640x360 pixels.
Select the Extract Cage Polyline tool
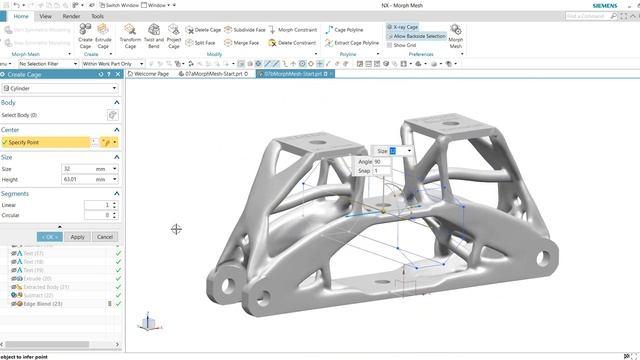(x=352, y=42)
